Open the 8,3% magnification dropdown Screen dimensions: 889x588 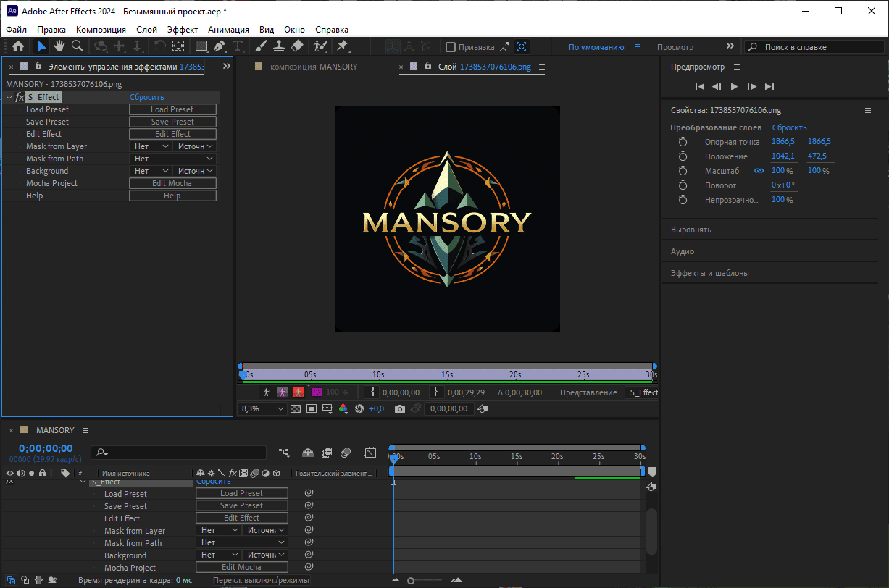(262, 408)
